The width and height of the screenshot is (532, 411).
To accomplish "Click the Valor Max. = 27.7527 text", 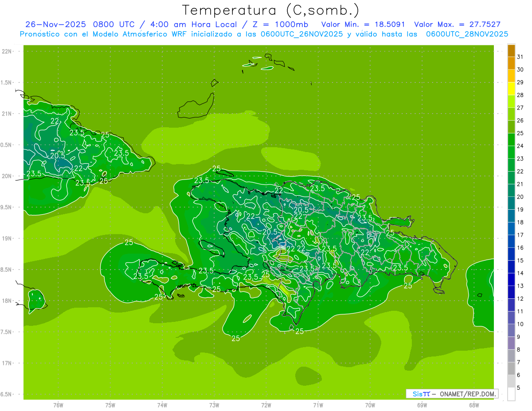I will click(457, 25).
